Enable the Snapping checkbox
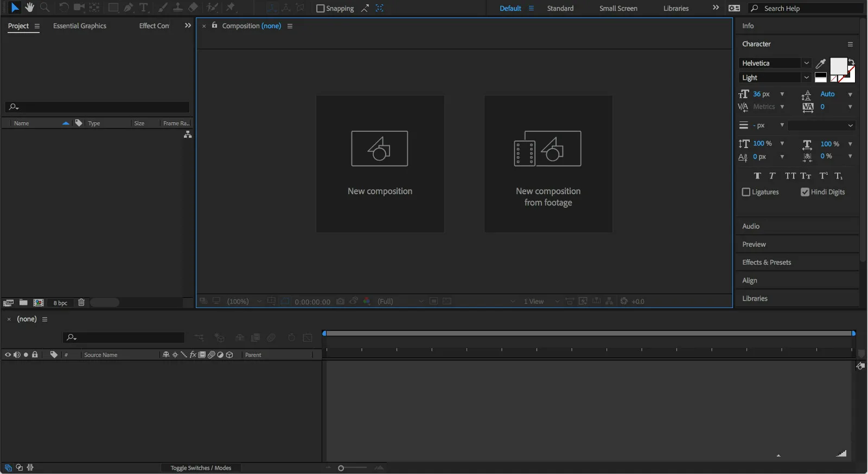The height and width of the screenshot is (474, 868). click(321, 8)
